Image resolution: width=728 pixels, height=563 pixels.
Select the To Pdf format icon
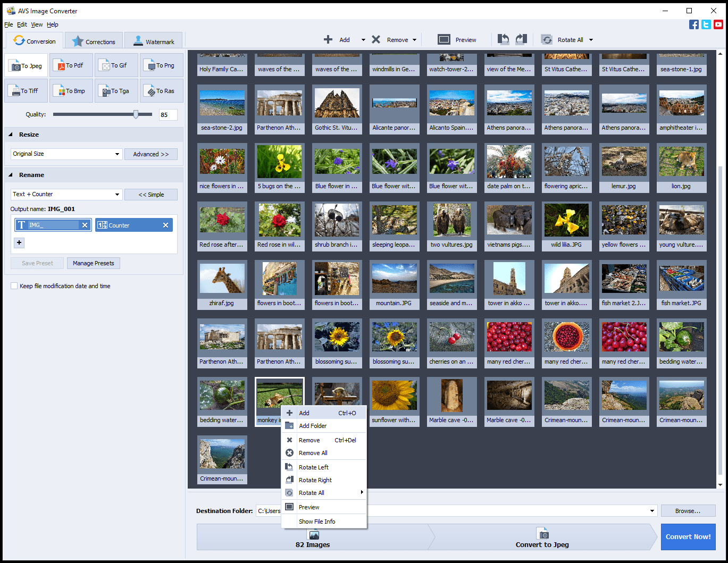(71, 65)
